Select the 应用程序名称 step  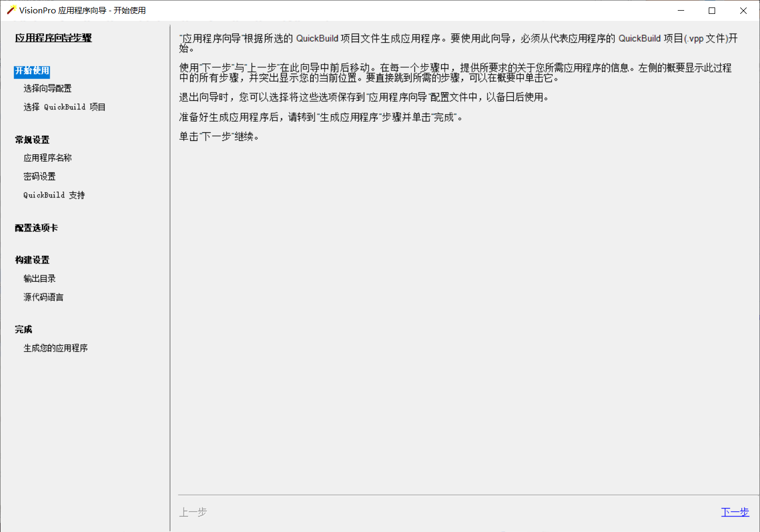[x=47, y=157]
